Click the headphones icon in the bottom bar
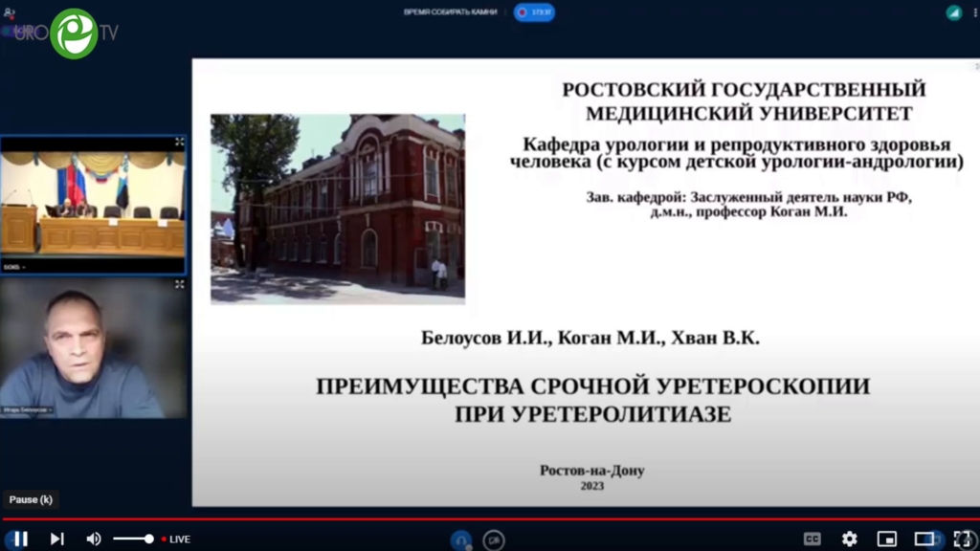This screenshot has height=551, width=980. [x=460, y=540]
